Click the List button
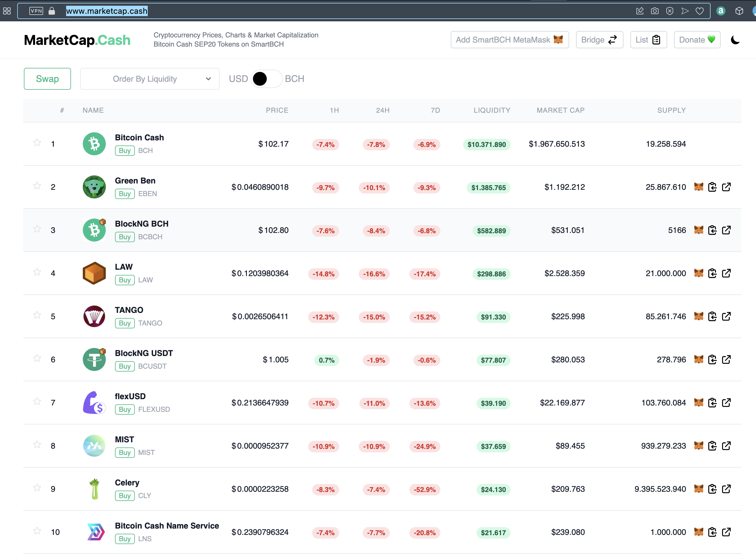This screenshot has height=555, width=756. (x=648, y=40)
